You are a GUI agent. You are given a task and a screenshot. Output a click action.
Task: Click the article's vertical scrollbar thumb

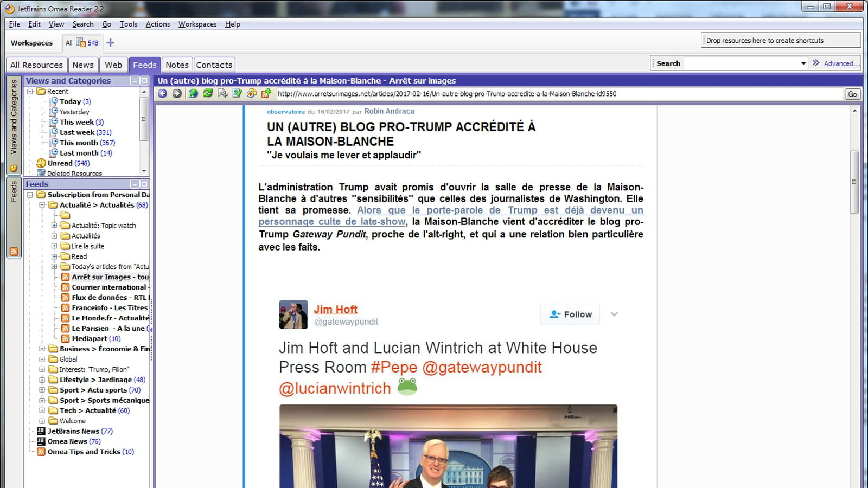(854, 182)
